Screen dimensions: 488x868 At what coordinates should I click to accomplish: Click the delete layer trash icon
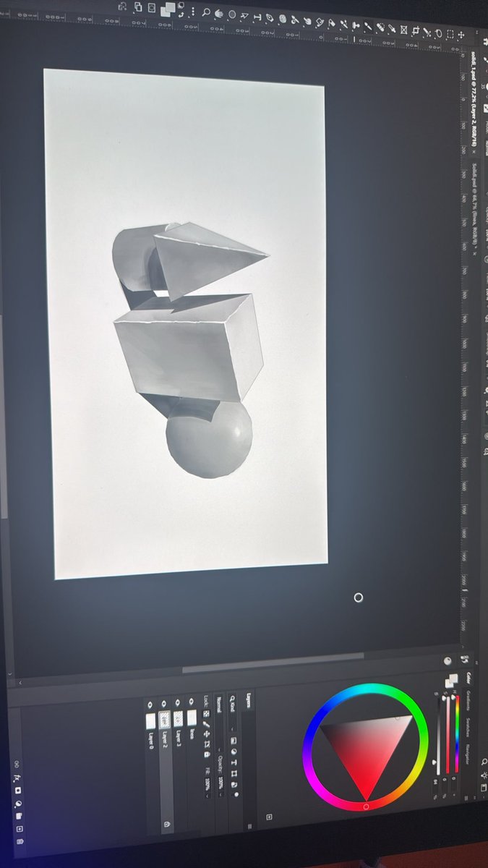(20, 842)
